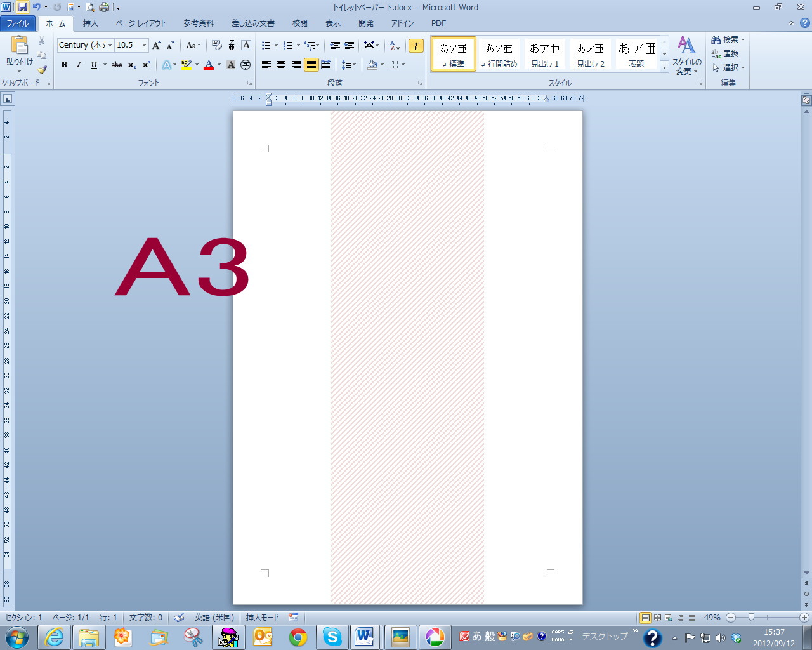Click the Shrink Font icon
Image resolution: width=812 pixels, height=650 pixels.
170,45
